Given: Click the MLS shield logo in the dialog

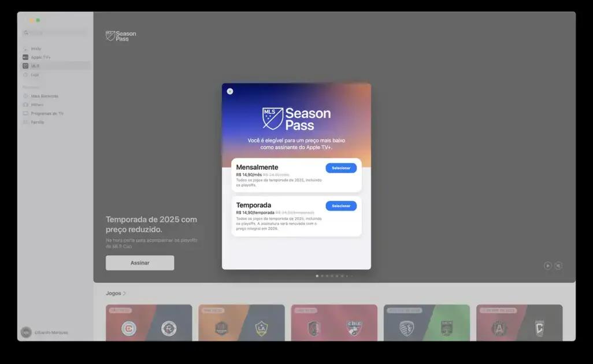Looking at the screenshot, I should 273,118.
